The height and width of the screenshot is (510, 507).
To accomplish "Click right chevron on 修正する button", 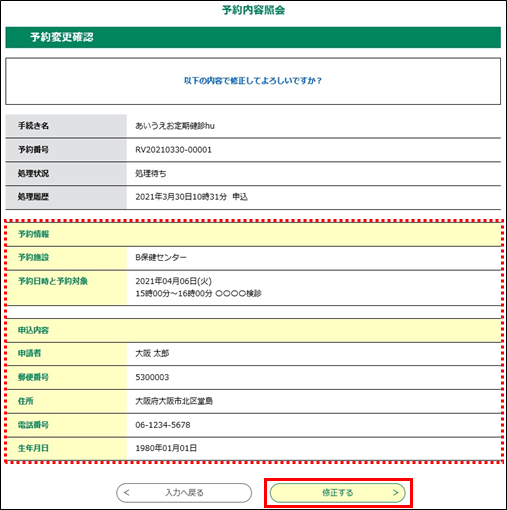I will [396, 492].
